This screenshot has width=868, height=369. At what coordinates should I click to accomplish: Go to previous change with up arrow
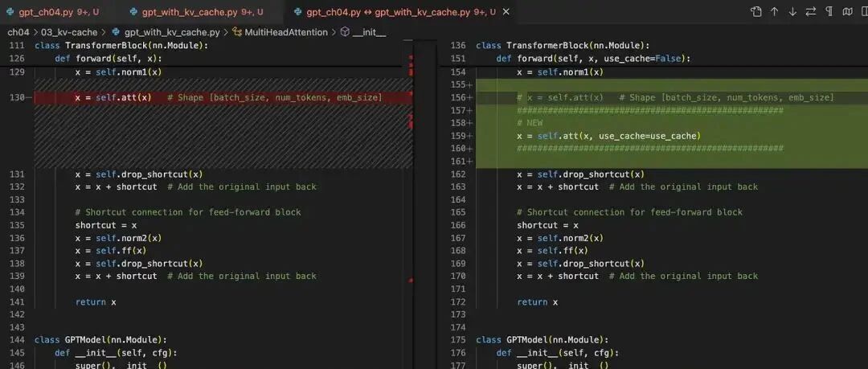775,11
